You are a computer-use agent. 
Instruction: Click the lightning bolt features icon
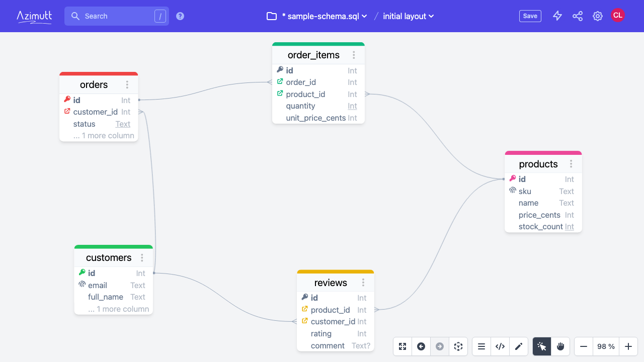tap(557, 16)
